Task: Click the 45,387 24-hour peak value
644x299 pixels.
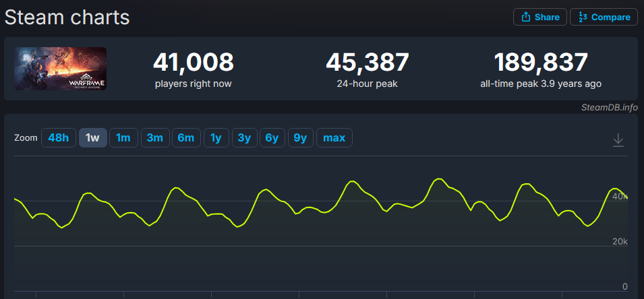Action: (x=367, y=63)
